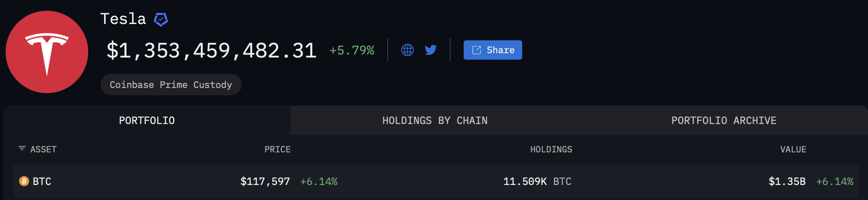
Task: Open the Tesla website globe icon
Action: 407,50
